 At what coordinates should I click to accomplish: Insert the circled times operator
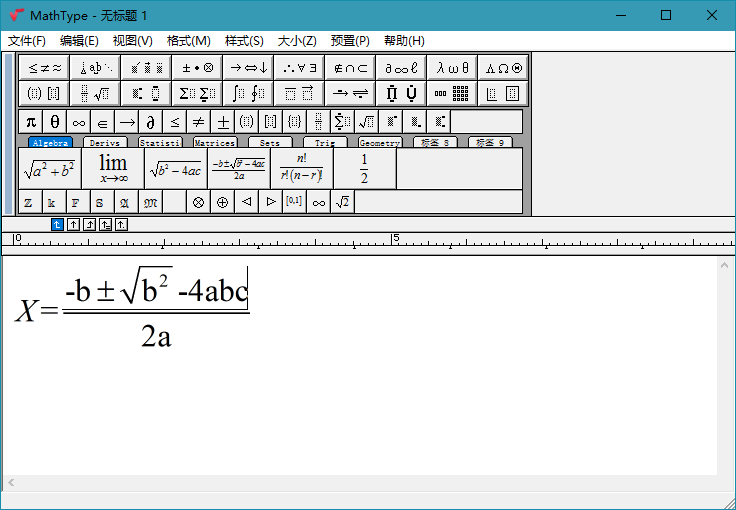coord(198,202)
